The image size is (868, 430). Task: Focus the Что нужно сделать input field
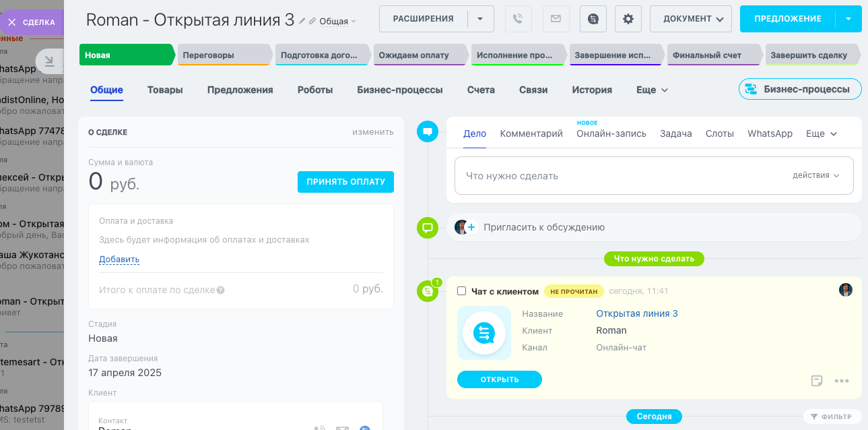(654, 176)
